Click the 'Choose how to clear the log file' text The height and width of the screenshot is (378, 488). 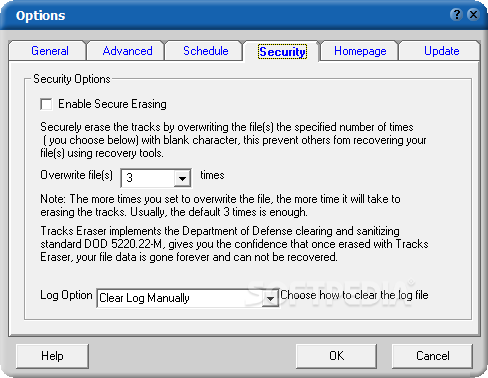tap(354, 295)
